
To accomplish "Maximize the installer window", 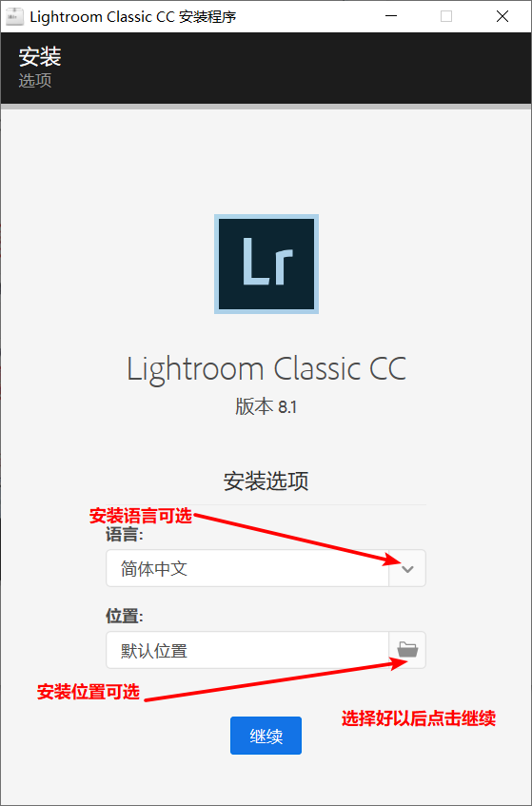I will pyautogui.click(x=446, y=16).
